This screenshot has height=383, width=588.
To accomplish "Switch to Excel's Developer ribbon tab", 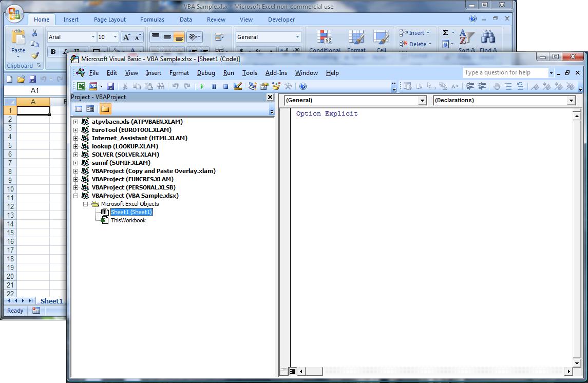I will click(x=281, y=20).
